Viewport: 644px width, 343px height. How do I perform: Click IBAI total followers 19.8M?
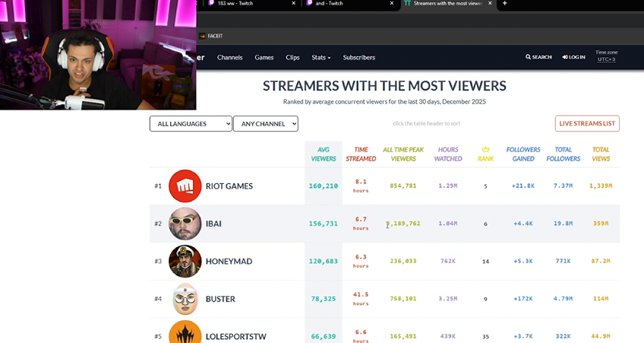(563, 224)
